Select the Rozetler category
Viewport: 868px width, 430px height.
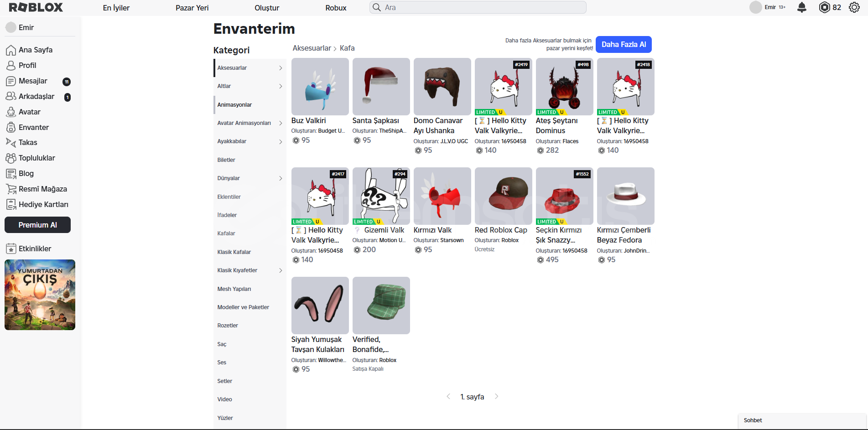(x=250, y=326)
